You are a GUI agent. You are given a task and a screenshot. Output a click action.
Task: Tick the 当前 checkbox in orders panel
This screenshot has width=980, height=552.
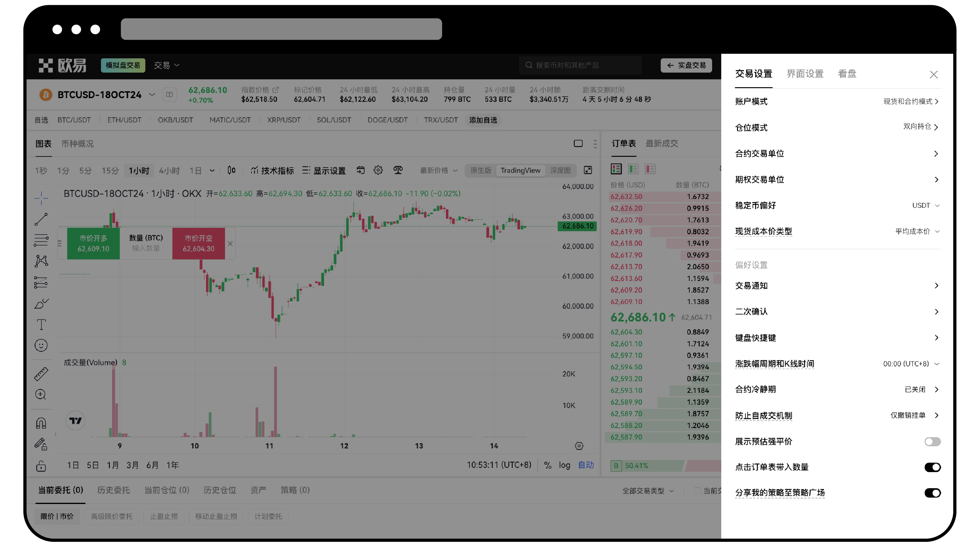point(697,491)
